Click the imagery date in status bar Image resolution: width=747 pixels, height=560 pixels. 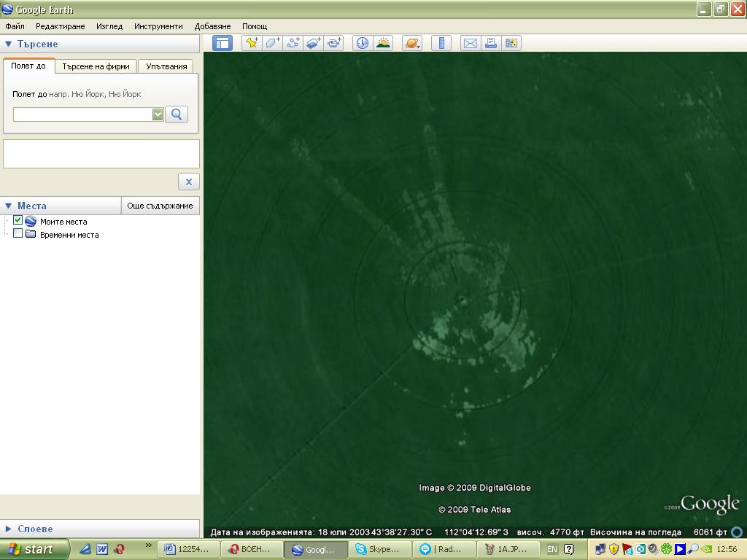point(290,532)
